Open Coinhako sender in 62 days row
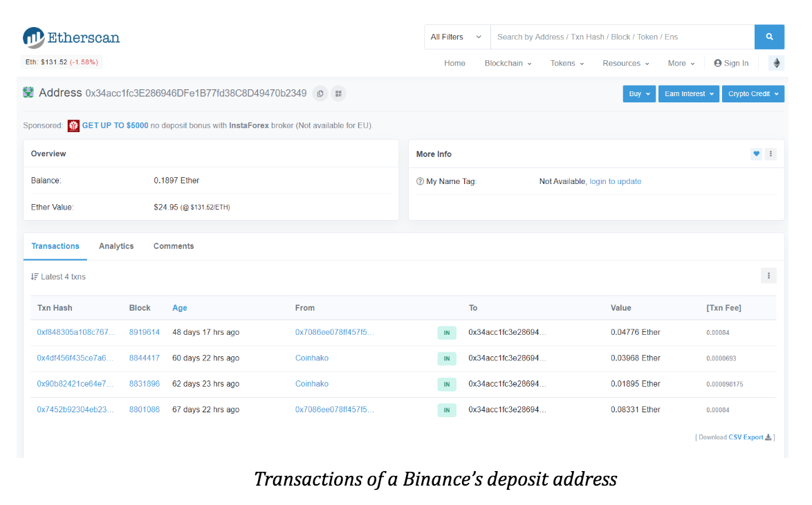Image resolution: width=812 pixels, height=505 pixels. coord(312,384)
